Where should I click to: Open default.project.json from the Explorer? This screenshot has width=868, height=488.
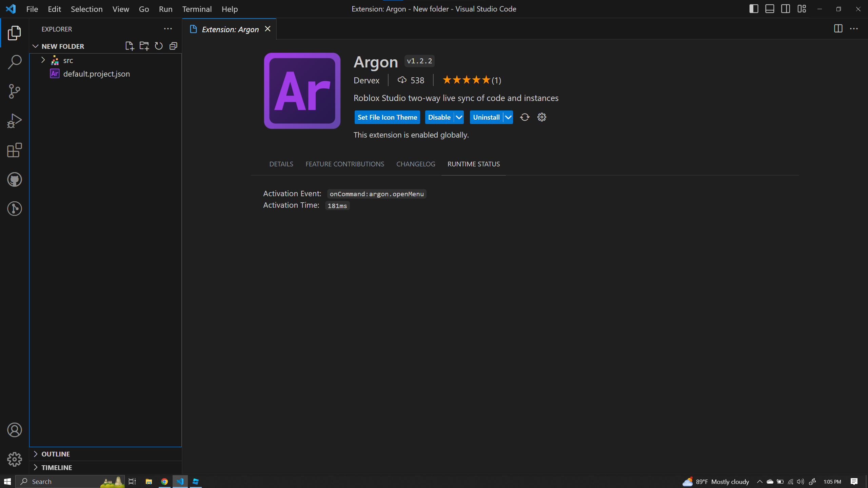[x=96, y=74]
